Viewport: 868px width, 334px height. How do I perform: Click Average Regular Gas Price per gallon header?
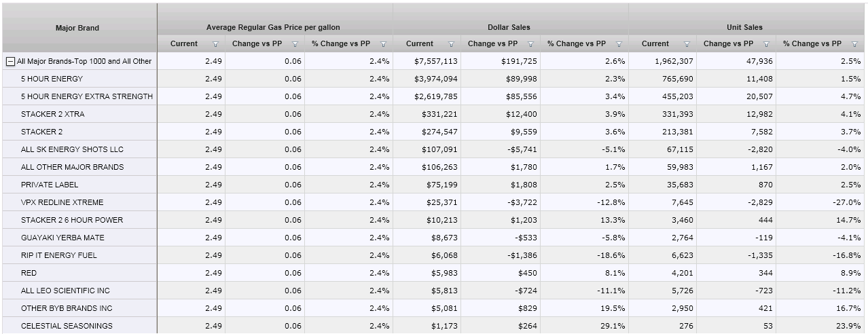point(273,27)
